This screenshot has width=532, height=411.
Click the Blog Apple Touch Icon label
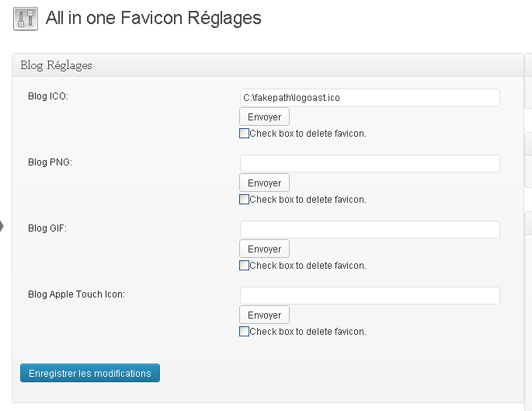[76, 294]
